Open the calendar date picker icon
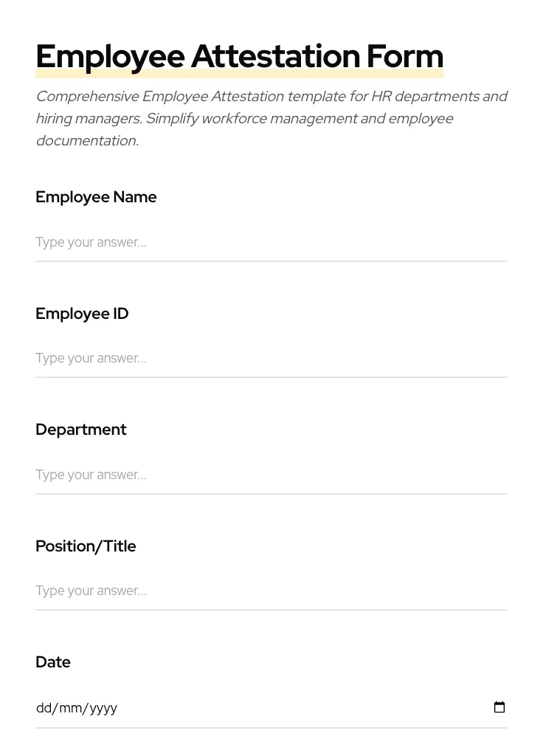 499,707
